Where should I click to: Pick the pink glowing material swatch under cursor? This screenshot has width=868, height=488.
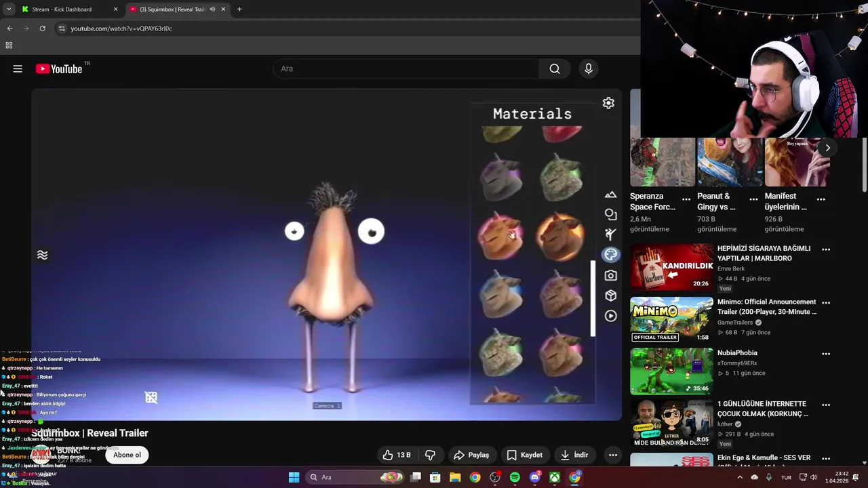[500, 236]
